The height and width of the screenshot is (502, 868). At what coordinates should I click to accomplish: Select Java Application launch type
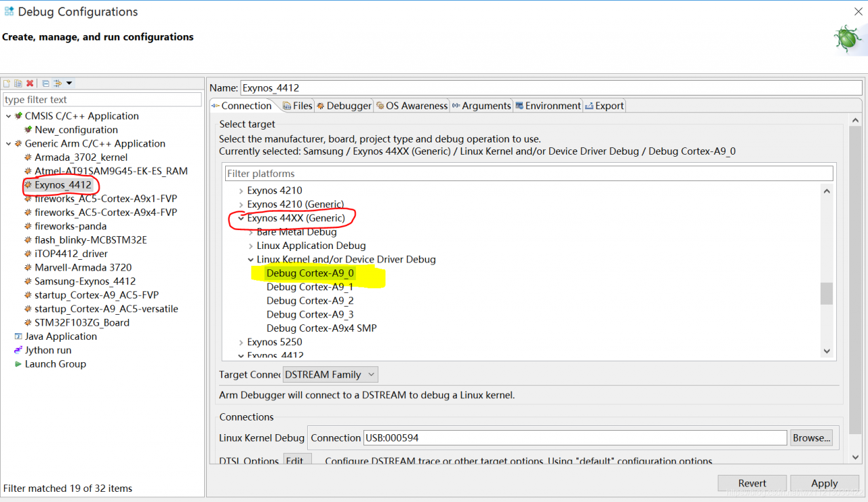pyautogui.click(x=60, y=336)
